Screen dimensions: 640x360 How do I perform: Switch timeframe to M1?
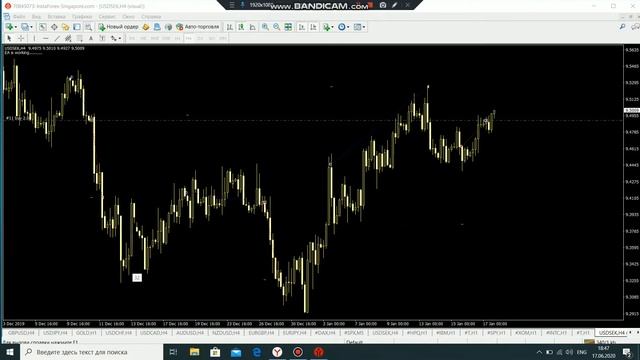(132, 38)
